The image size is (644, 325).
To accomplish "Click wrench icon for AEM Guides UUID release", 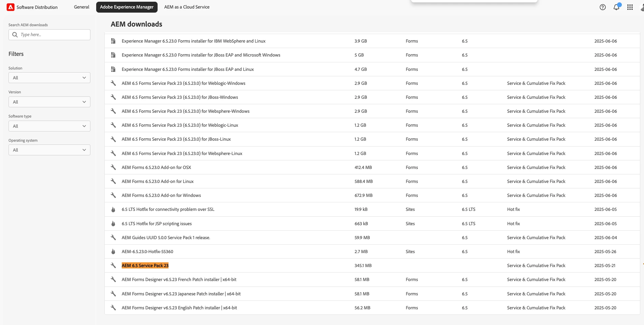I will pyautogui.click(x=113, y=237).
